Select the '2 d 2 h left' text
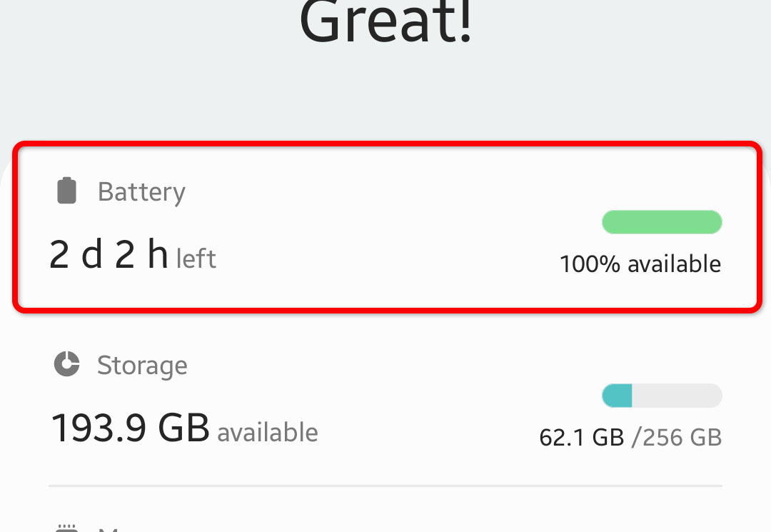Screen dimensions: 771x532 click(132, 256)
